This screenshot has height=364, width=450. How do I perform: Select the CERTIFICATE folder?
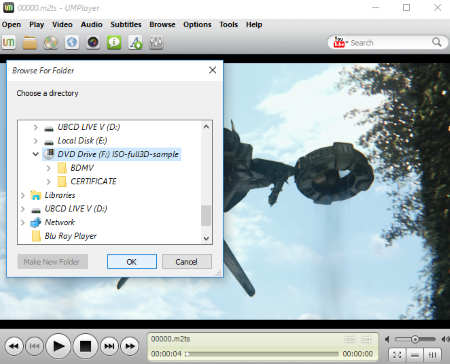point(93,181)
